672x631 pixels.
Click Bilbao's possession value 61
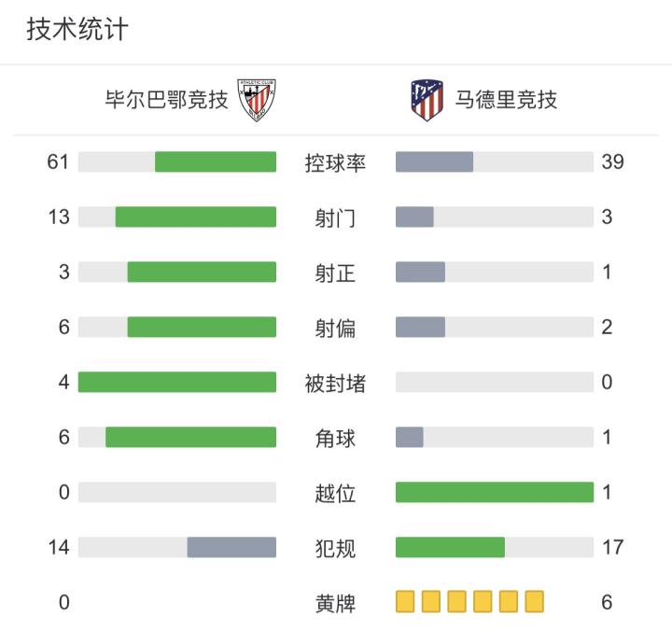pos(59,162)
